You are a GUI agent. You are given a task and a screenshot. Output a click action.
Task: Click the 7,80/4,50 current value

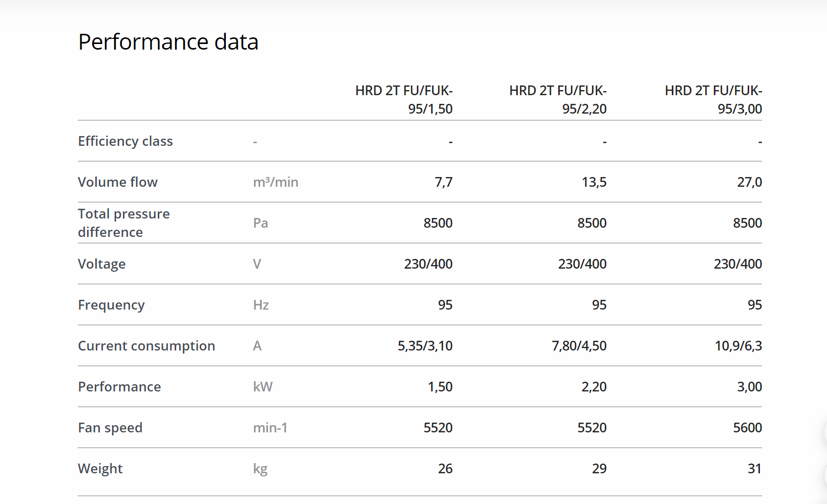coord(579,346)
